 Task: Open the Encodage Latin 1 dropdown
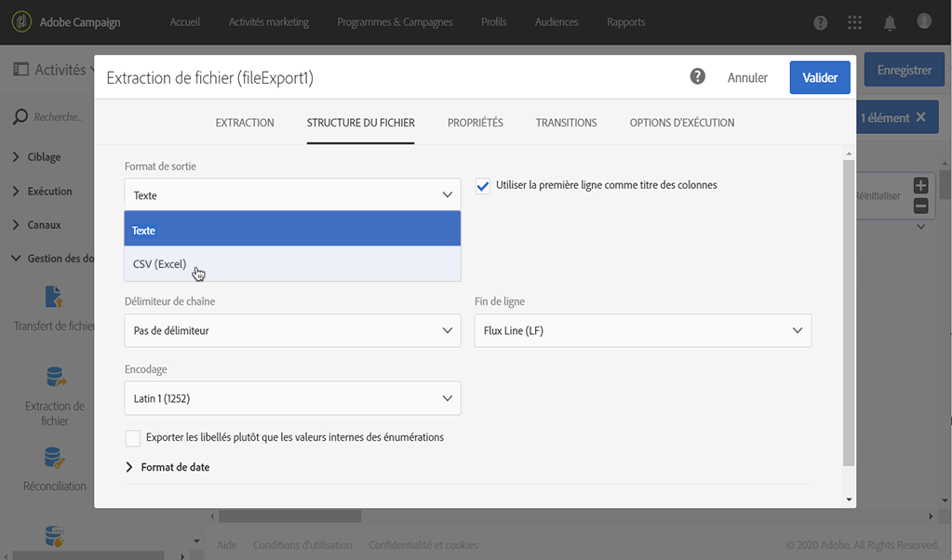(292, 399)
